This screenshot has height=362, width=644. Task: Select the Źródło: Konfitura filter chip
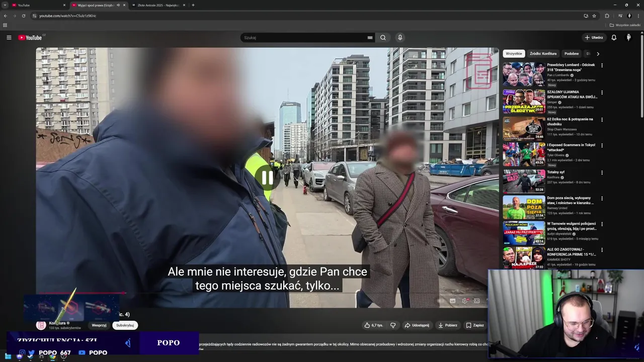(x=543, y=53)
